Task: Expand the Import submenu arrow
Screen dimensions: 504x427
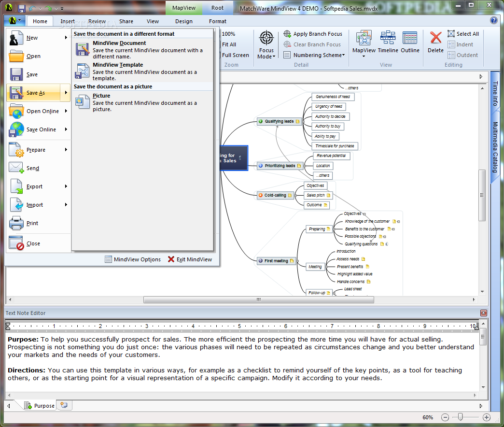Action: (66, 204)
